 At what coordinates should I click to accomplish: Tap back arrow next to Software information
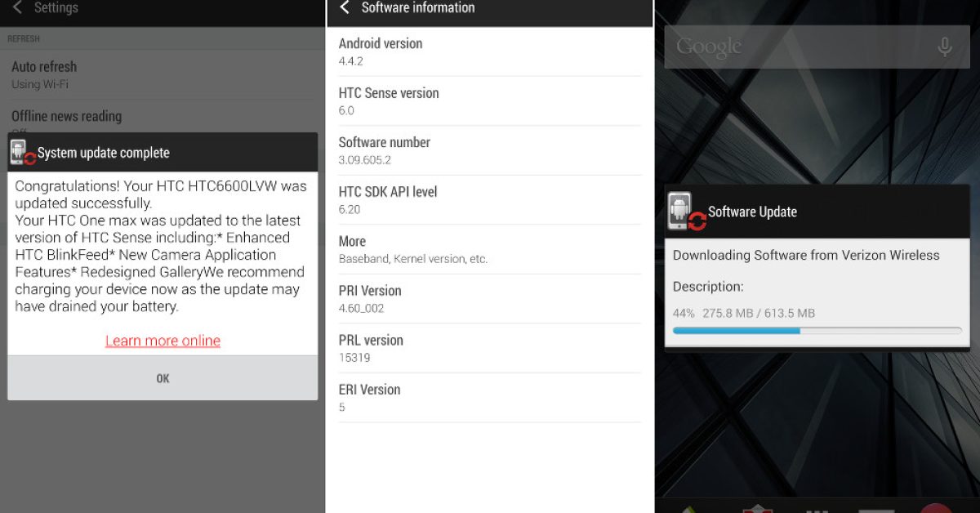pyautogui.click(x=345, y=7)
